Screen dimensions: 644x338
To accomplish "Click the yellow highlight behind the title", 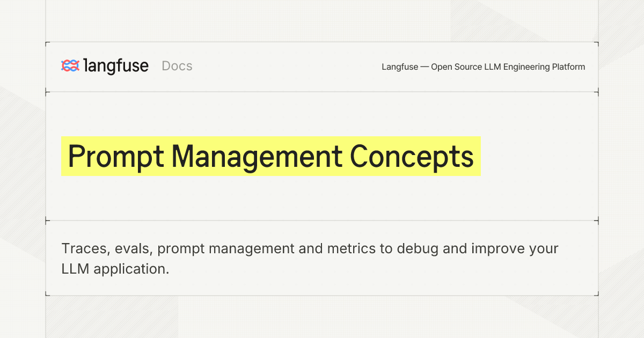I will pos(271,156).
